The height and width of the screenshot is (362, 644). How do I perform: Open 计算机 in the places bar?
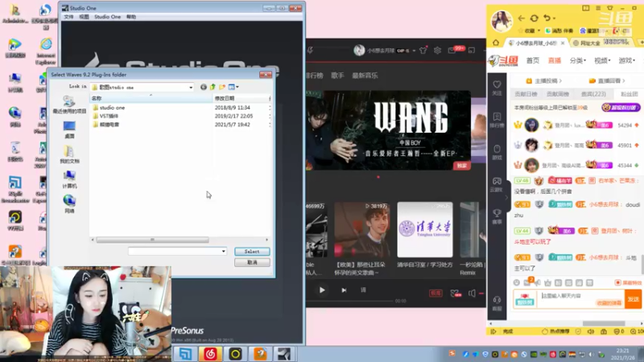[69, 179]
